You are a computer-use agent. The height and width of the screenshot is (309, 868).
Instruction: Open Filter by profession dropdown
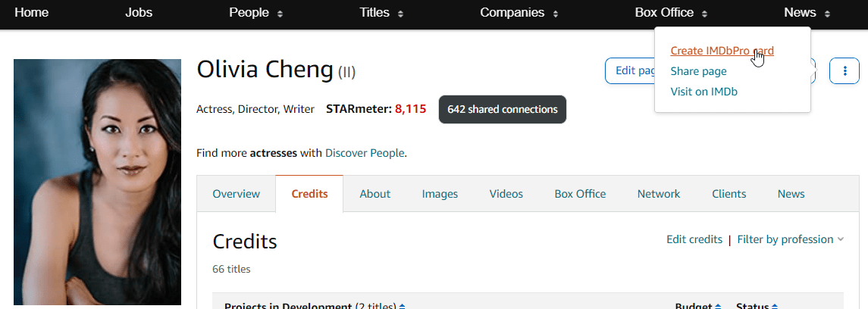click(x=790, y=239)
